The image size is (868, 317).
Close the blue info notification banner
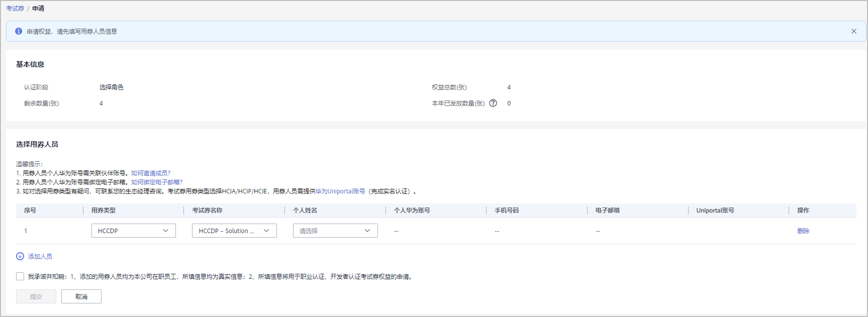(x=853, y=31)
